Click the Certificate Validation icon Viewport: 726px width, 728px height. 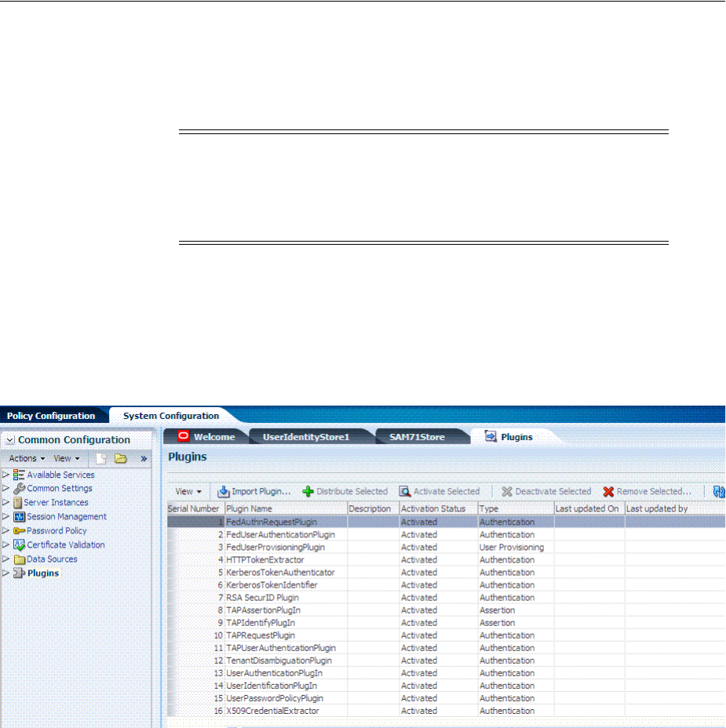click(19, 545)
